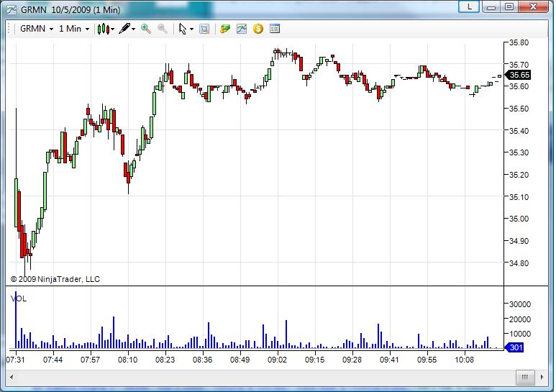Open the chart properties table icon
The width and height of the screenshot is (556, 392).
pyautogui.click(x=275, y=29)
